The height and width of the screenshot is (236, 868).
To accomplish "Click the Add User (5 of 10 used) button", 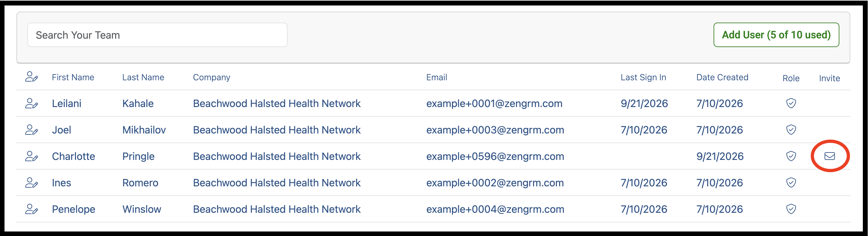I will click(776, 35).
